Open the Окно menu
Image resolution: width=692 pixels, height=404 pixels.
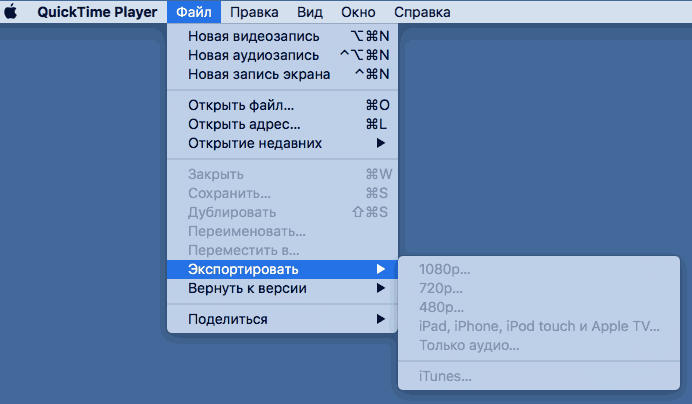tap(358, 12)
